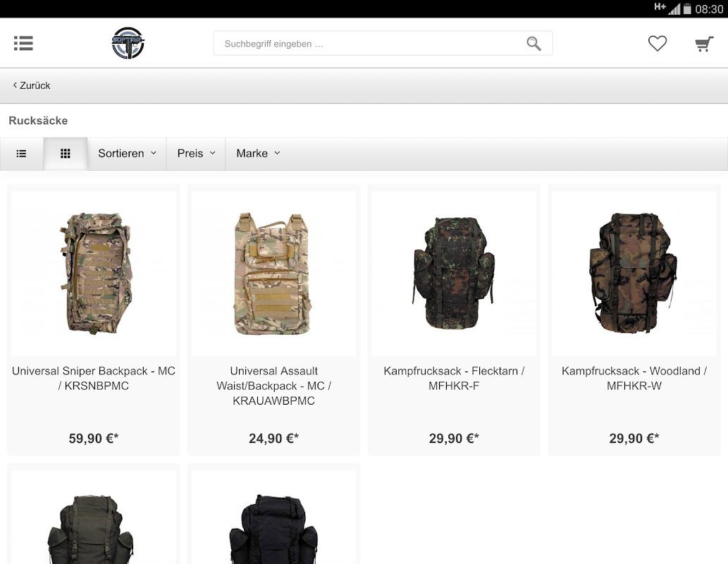Screen dimensions: 728x564
Task: Open Universal Sniper Backpack product image
Action: [94, 274]
